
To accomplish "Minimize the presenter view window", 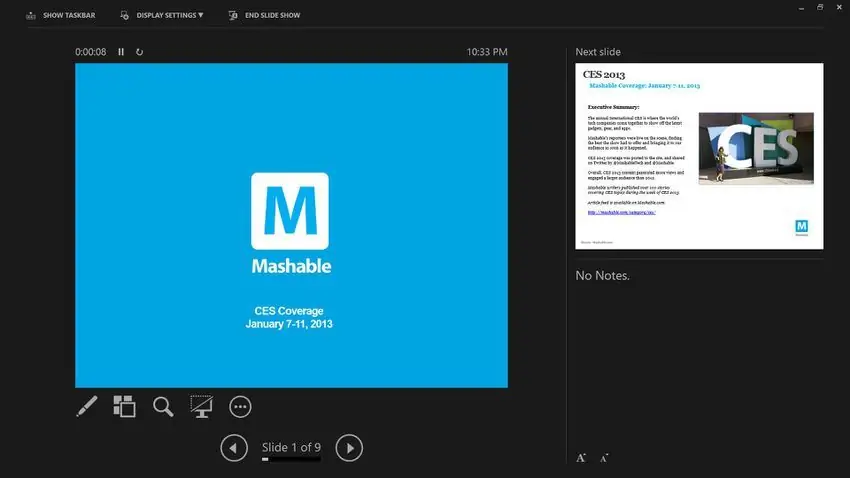I will 801,8.
